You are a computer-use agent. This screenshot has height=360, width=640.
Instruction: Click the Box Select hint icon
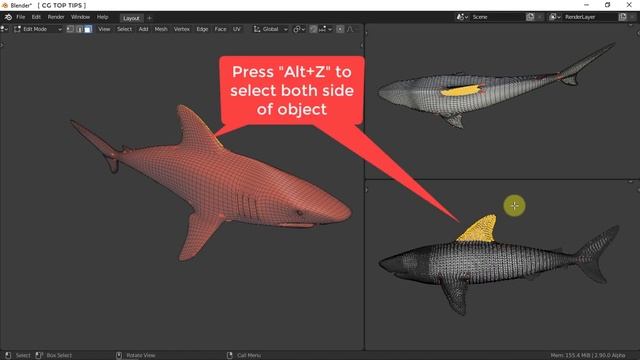tap(39, 355)
